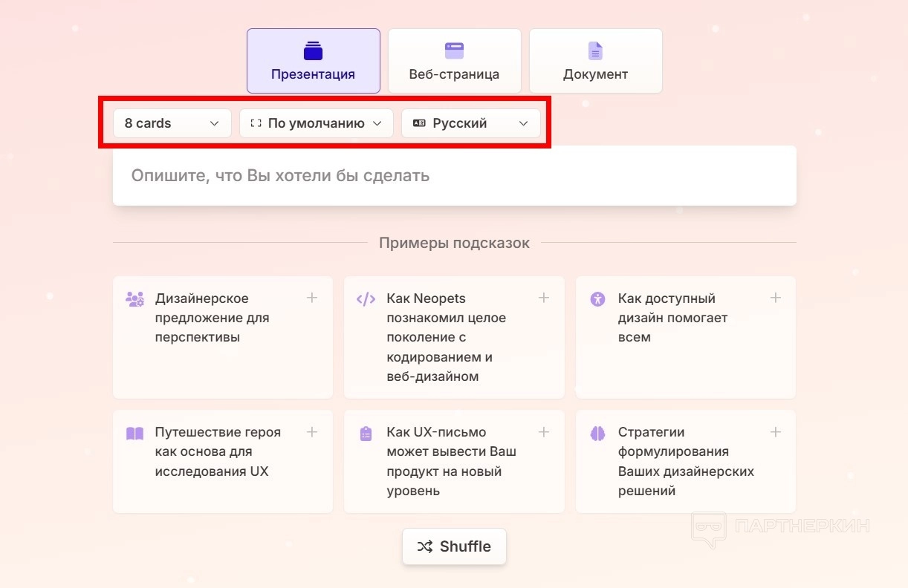Click plus icon on Дизайнерское предложение card
The width and height of the screenshot is (908, 588).
(x=312, y=298)
